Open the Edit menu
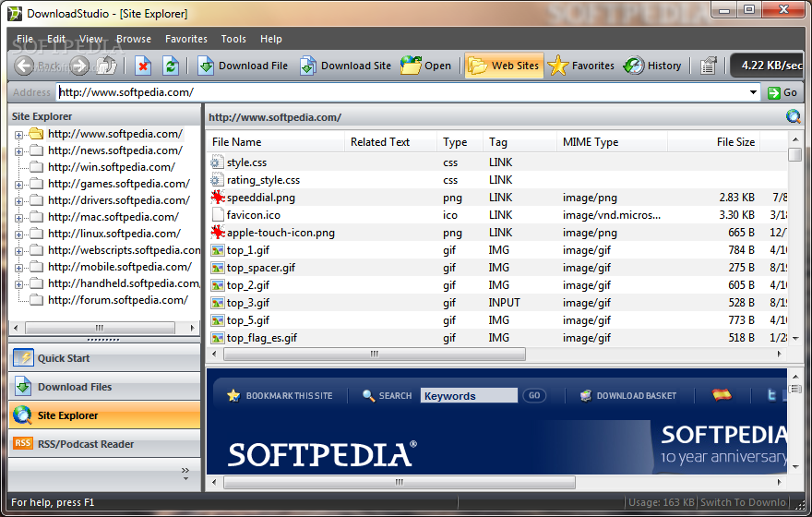The image size is (812, 517). click(56, 39)
